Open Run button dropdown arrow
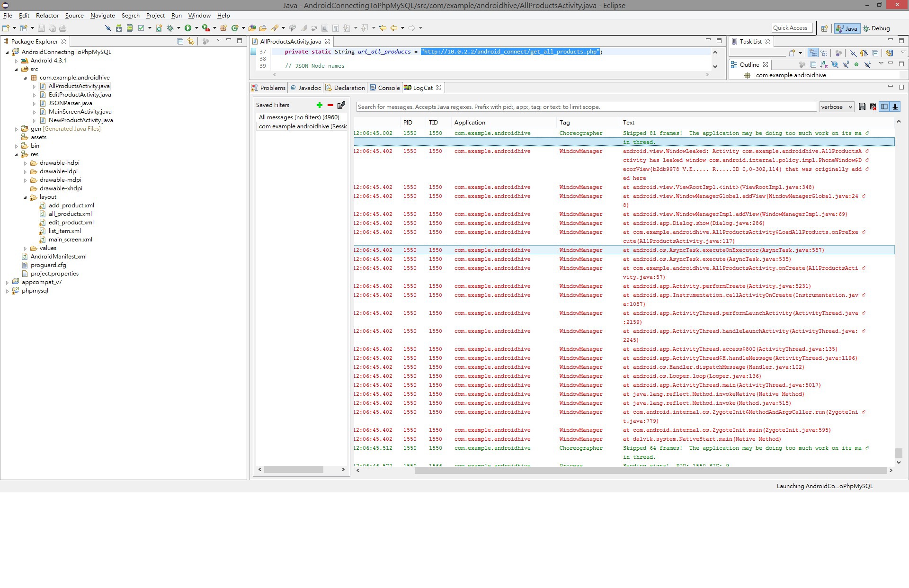The image size is (909, 588). [x=196, y=28]
